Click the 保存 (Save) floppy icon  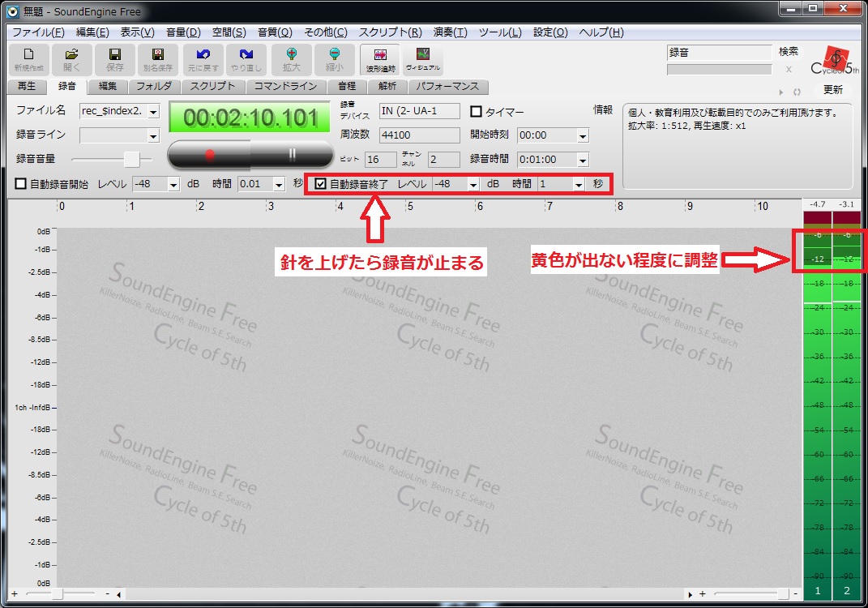point(114,59)
